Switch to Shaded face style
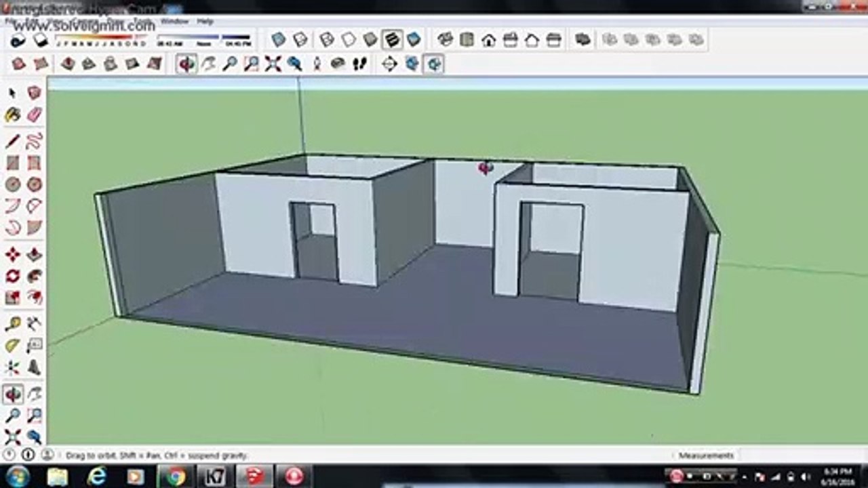Screen dimensions: 868x488 click(370, 40)
